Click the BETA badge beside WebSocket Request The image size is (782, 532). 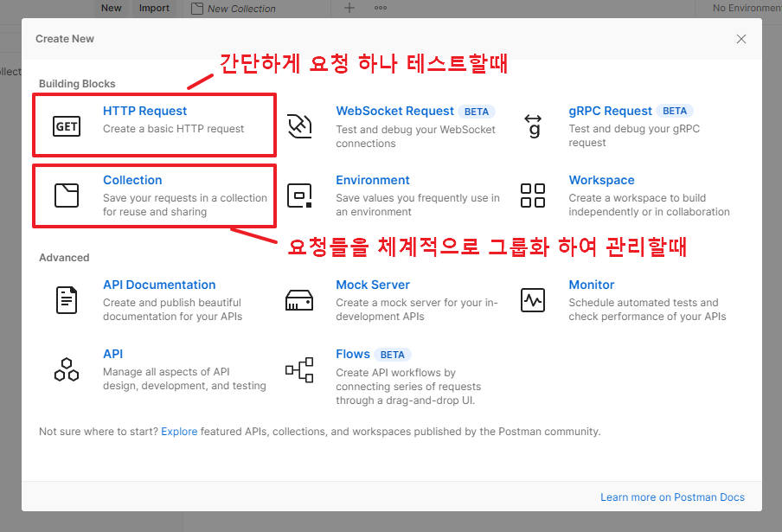click(x=477, y=112)
